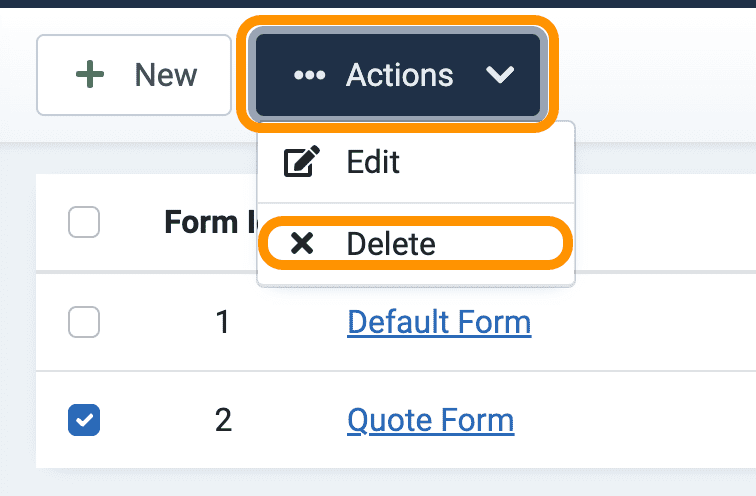Sort by the Form ID column header
Screen dimensions: 756x496
[210, 222]
